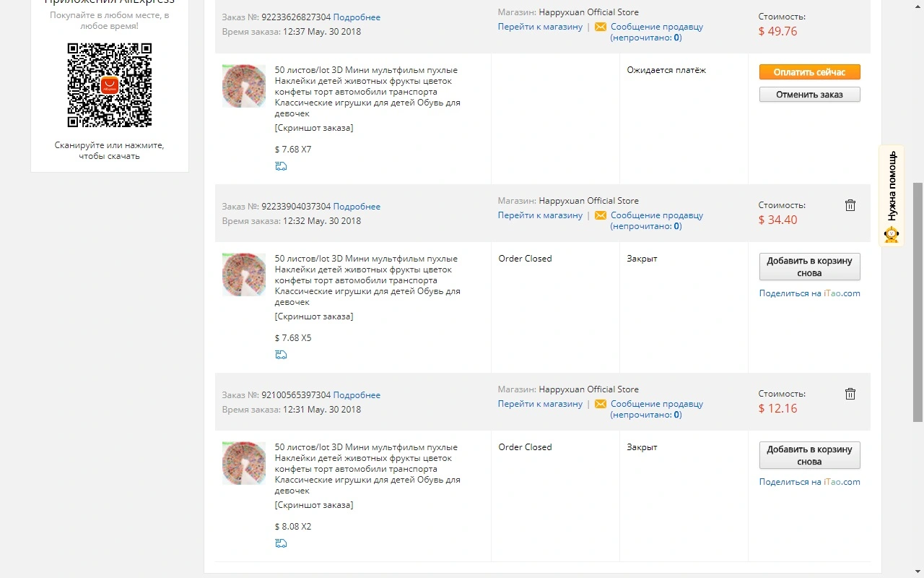The image size is (924, 578).
Task: Open Подробнее for order 92233626827304
Action: (x=357, y=17)
